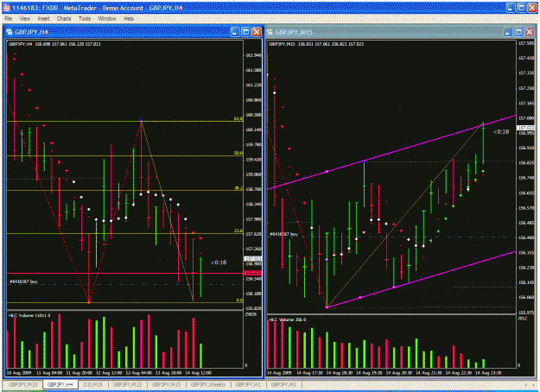Click the <0:18 timer in M15 chart
The height and width of the screenshot is (392, 540).
pos(501,131)
